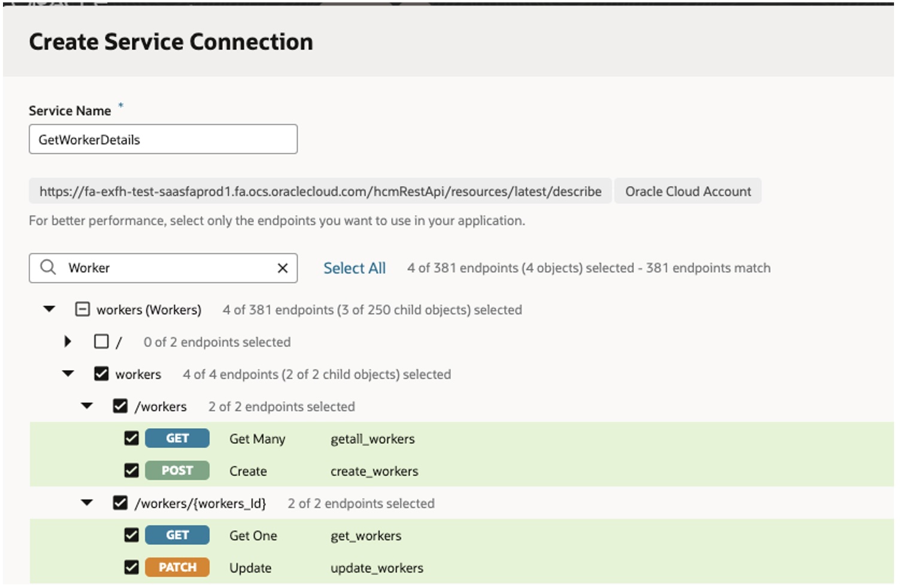The width and height of the screenshot is (900, 588).
Task: Click the PATCH badge for update_workers
Action: coord(177,568)
